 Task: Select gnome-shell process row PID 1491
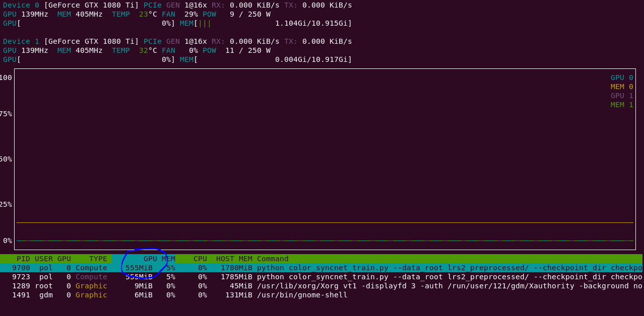coord(321,295)
